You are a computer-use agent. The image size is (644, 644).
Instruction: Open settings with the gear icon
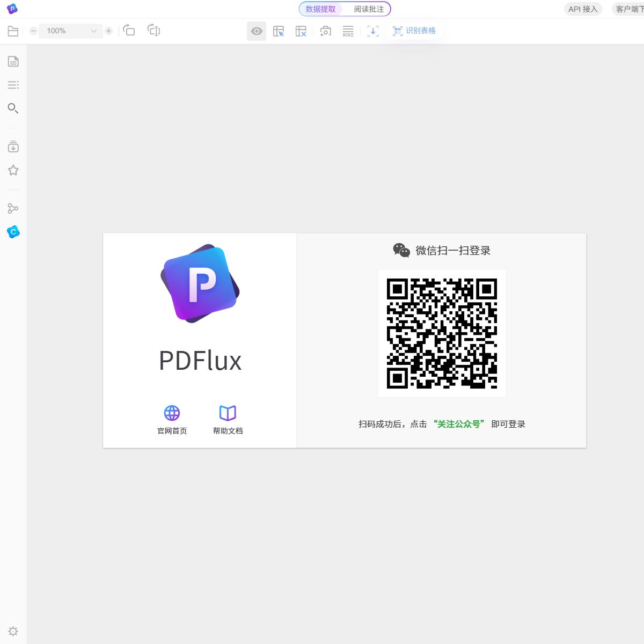13,631
